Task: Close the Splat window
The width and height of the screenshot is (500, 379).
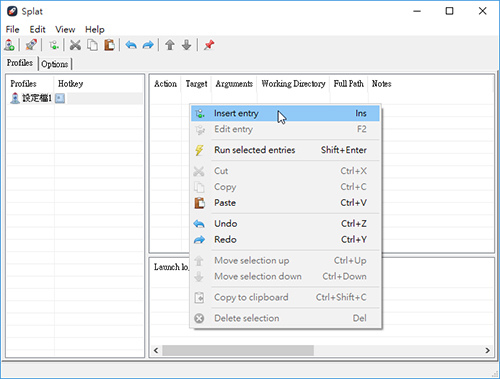Action: coord(482,11)
